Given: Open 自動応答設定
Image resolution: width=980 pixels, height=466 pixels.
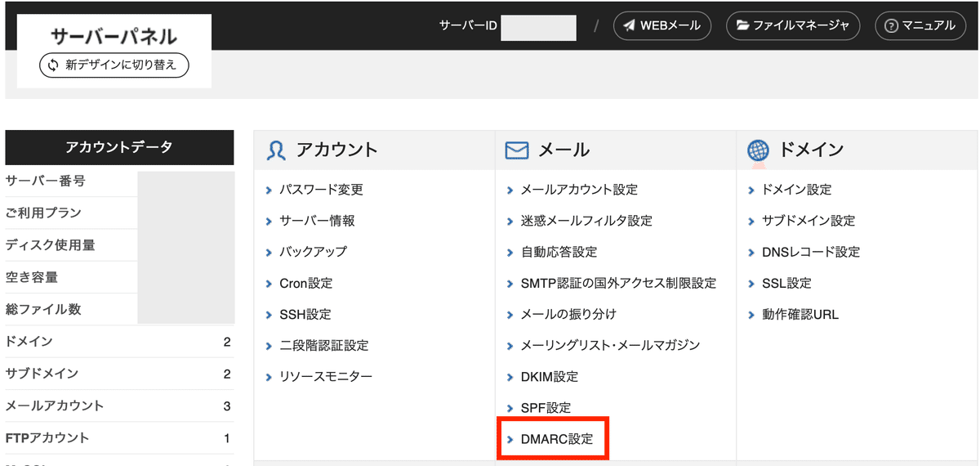Looking at the screenshot, I should tap(559, 252).
